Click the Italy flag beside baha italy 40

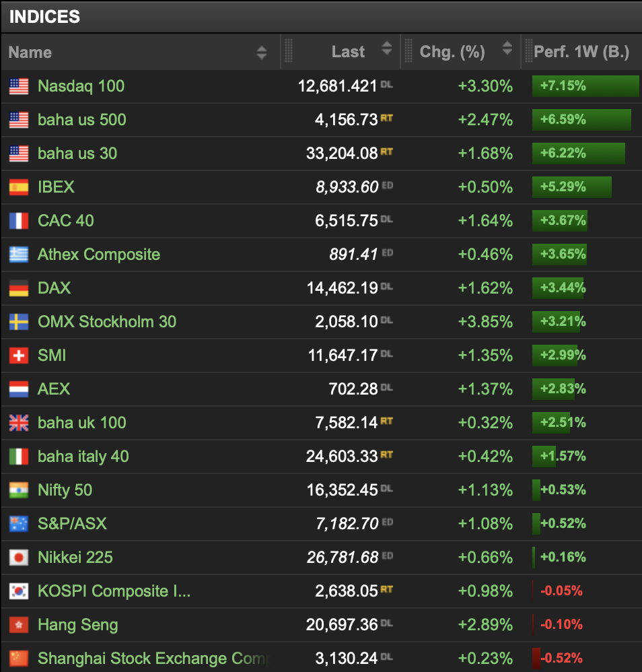(x=19, y=457)
